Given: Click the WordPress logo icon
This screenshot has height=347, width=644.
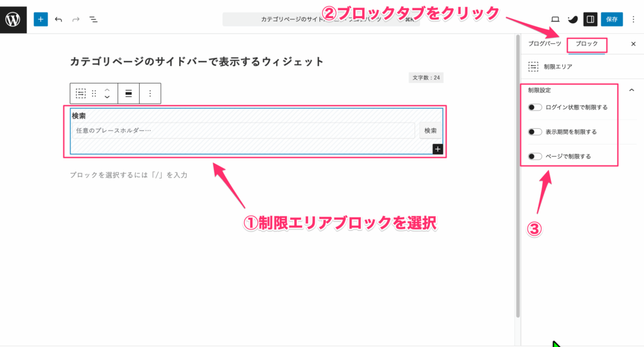Looking at the screenshot, I should tap(13, 19).
